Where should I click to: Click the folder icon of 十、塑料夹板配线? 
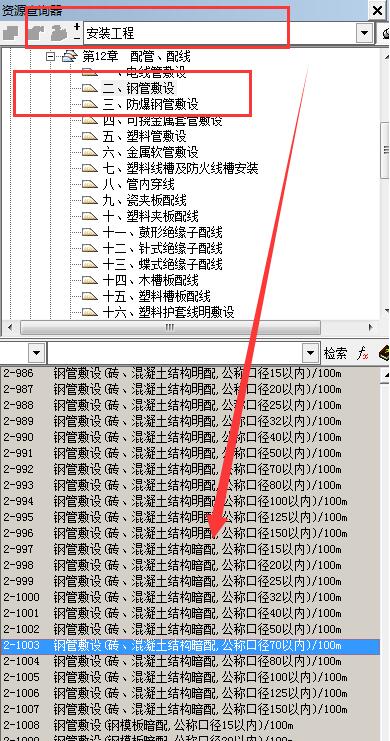click(x=89, y=216)
